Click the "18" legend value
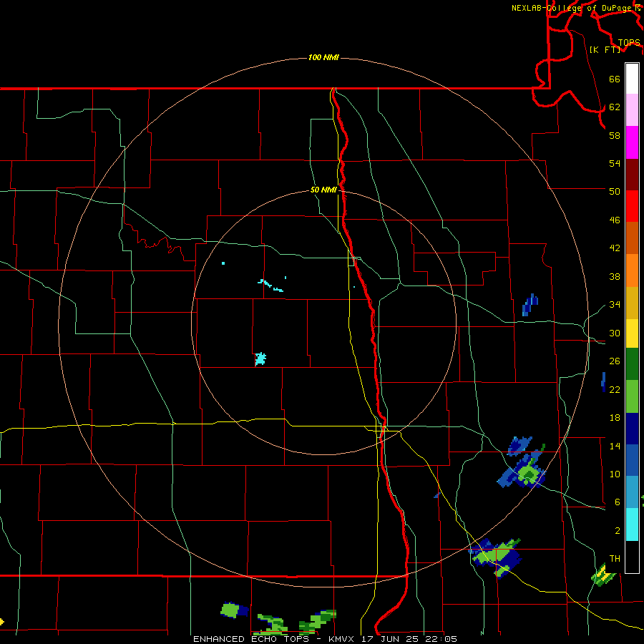 [x=615, y=418]
